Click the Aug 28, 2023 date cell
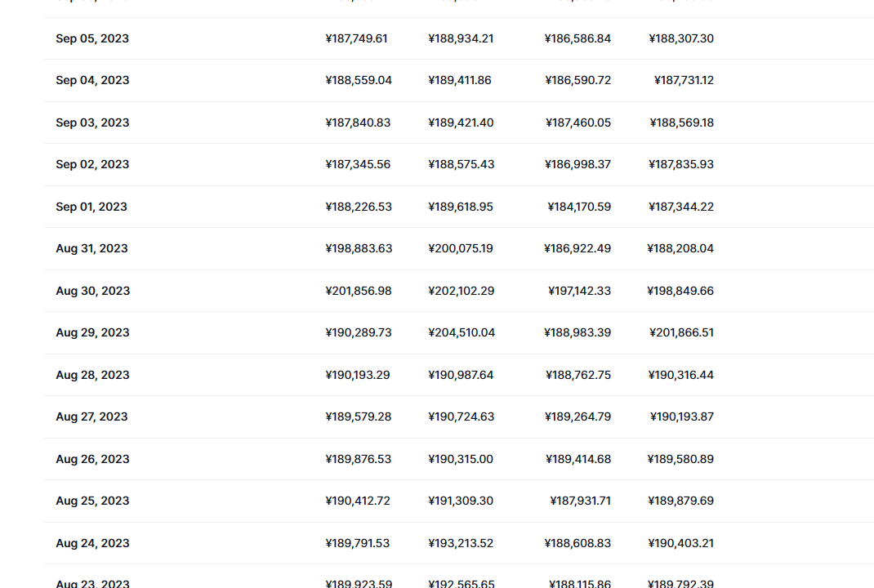This screenshot has height=588, width=874. pos(92,375)
